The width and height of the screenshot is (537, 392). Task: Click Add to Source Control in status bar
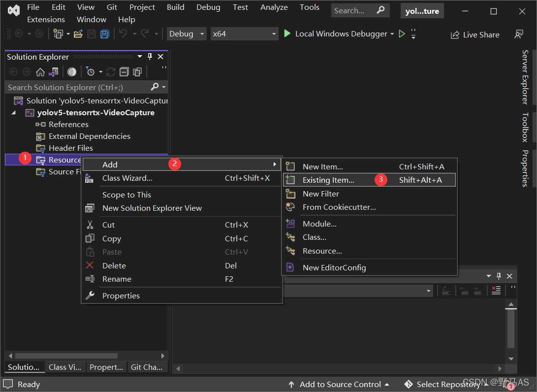(x=340, y=384)
